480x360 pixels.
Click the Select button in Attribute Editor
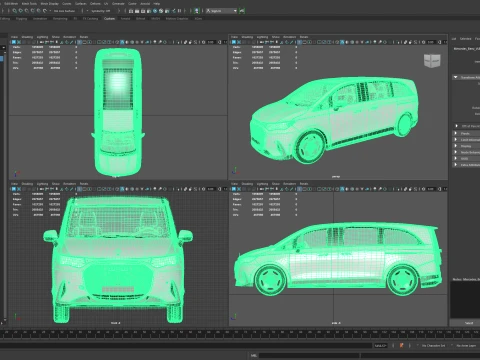pyautogui.click(x=469, y=323)
